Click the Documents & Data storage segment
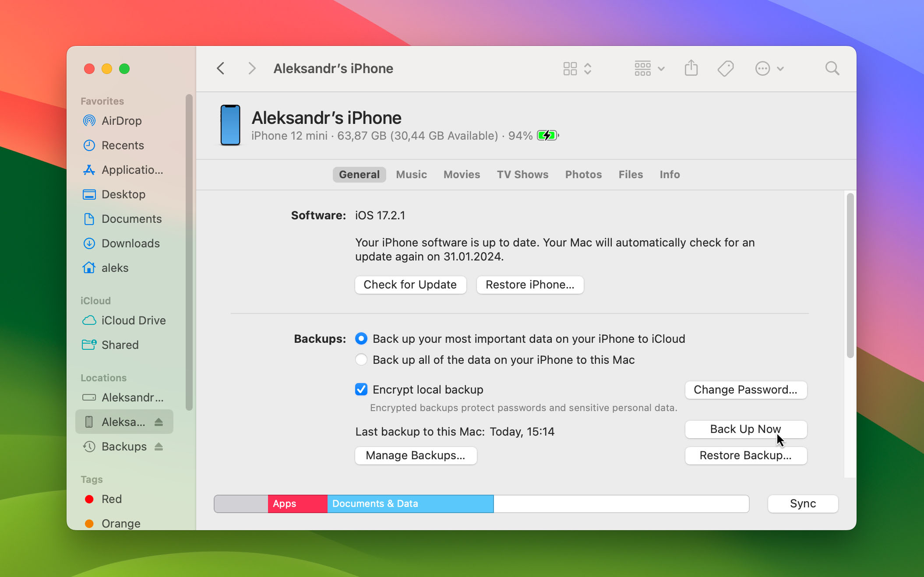Image resolution: width=924 pixels, height=577 pixels. point(410,503)
